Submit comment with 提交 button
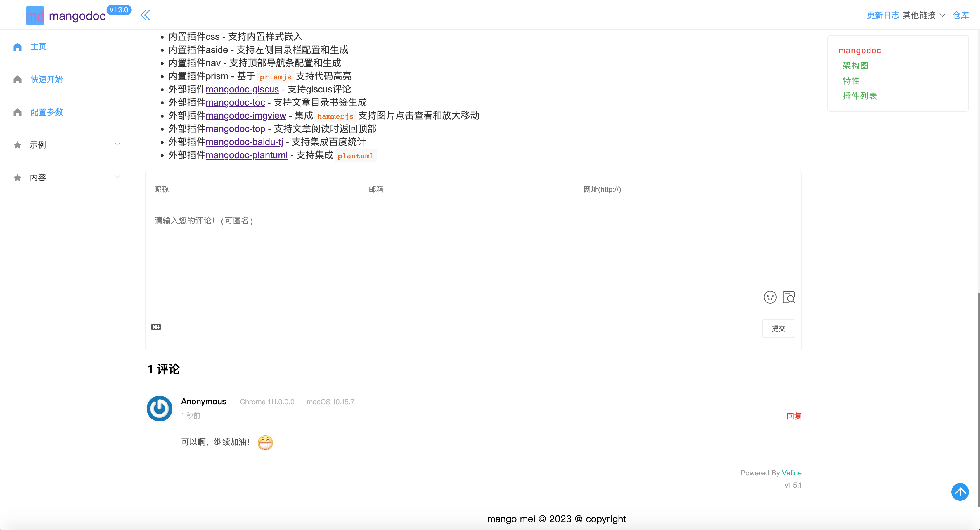980x530 pixels. coord(778,328)
